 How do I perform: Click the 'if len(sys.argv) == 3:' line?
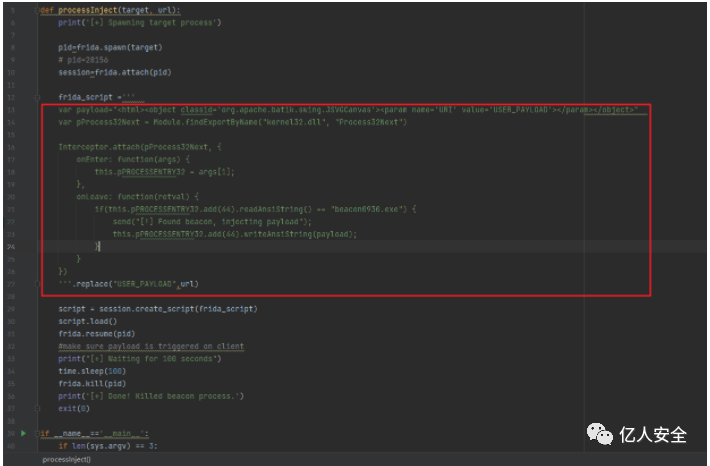pos(108,446)
